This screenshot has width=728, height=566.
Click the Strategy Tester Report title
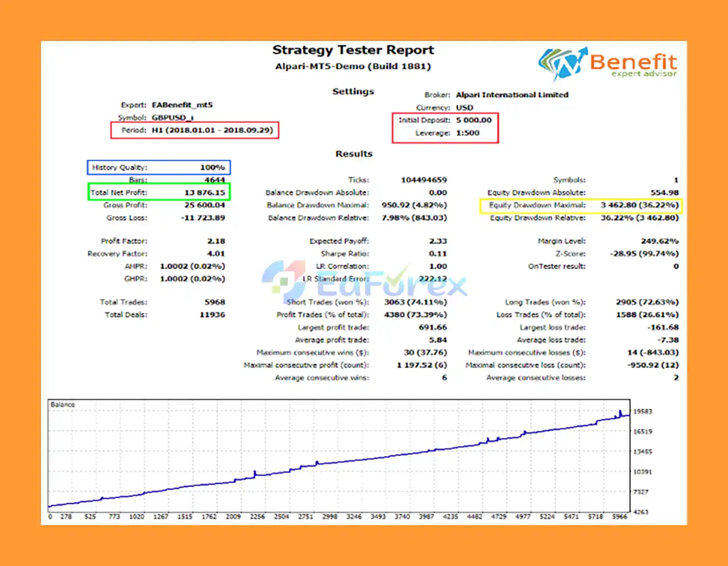click(353, 50)
